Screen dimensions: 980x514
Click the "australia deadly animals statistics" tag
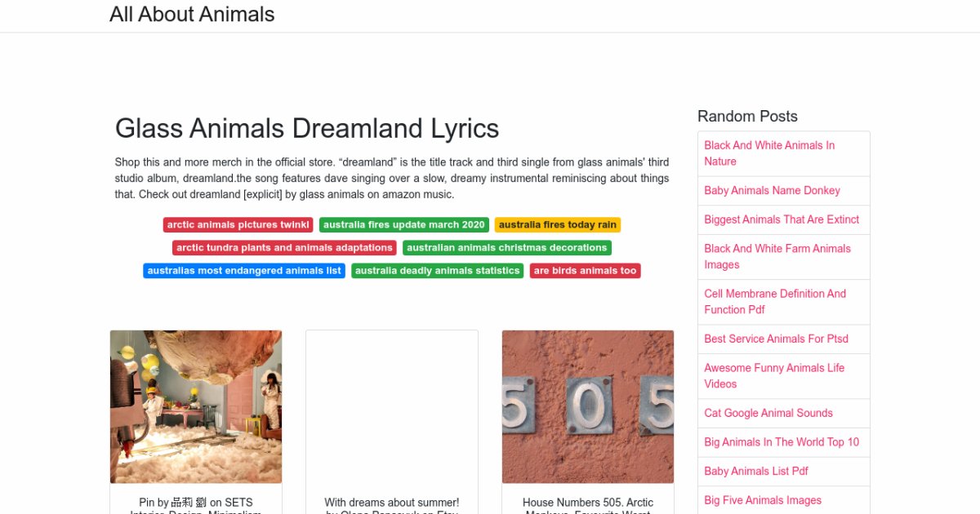click(437, 270)
